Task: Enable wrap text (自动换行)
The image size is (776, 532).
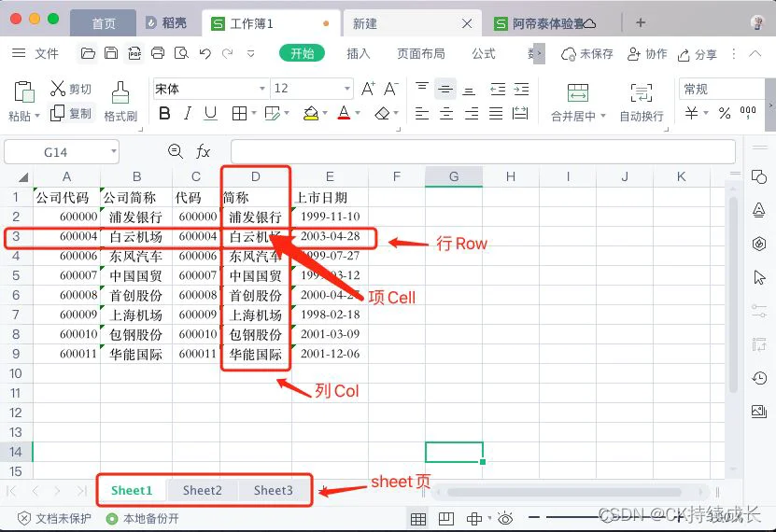Action: [642, 93]
